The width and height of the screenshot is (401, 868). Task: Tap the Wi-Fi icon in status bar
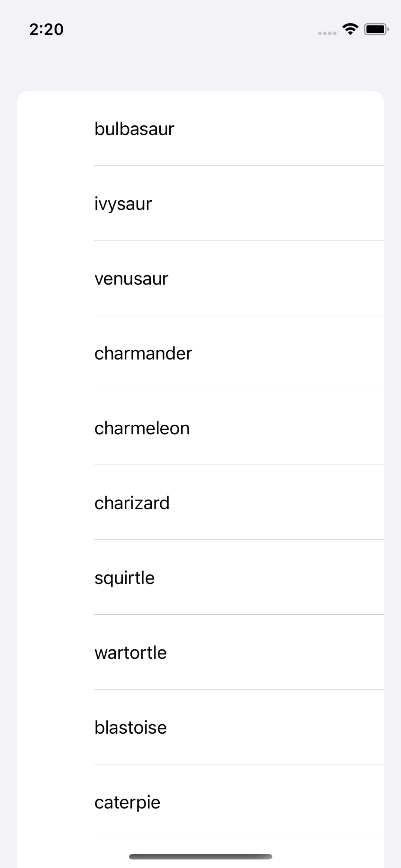tap(350, 29)
